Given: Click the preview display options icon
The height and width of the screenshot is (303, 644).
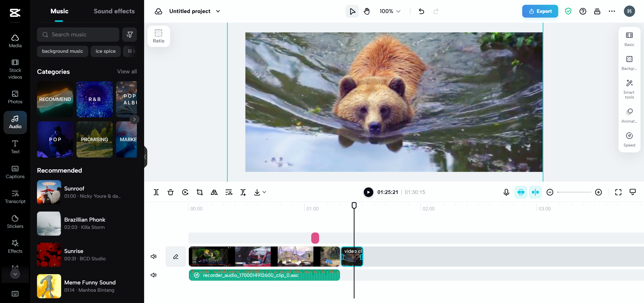Looking at the screenshot, I should point(633,192).
